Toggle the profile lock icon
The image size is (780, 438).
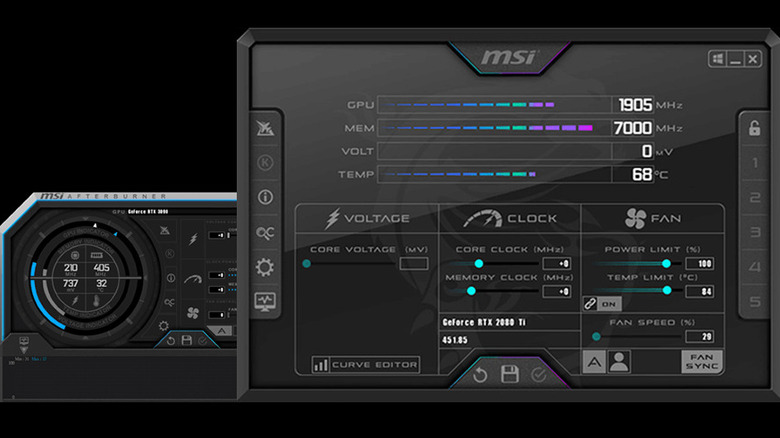coord(755,128)
